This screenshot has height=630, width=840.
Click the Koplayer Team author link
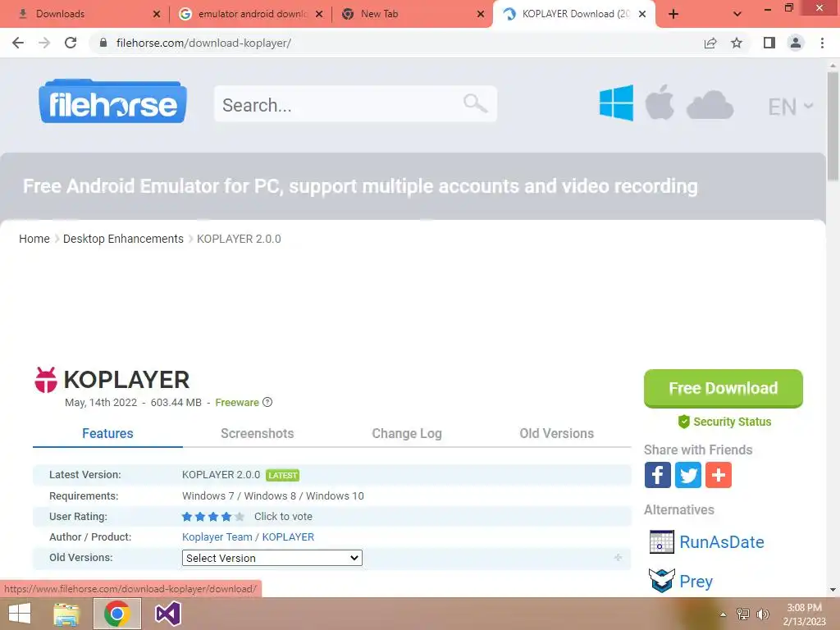217,536
